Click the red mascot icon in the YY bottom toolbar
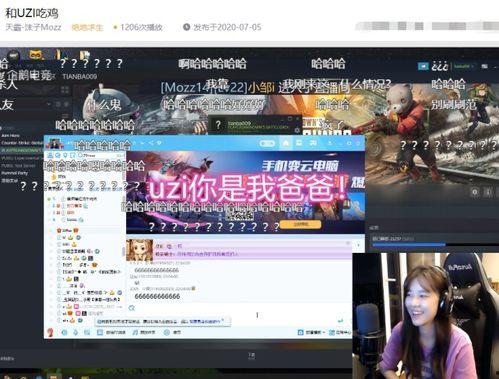 [50, 332]
